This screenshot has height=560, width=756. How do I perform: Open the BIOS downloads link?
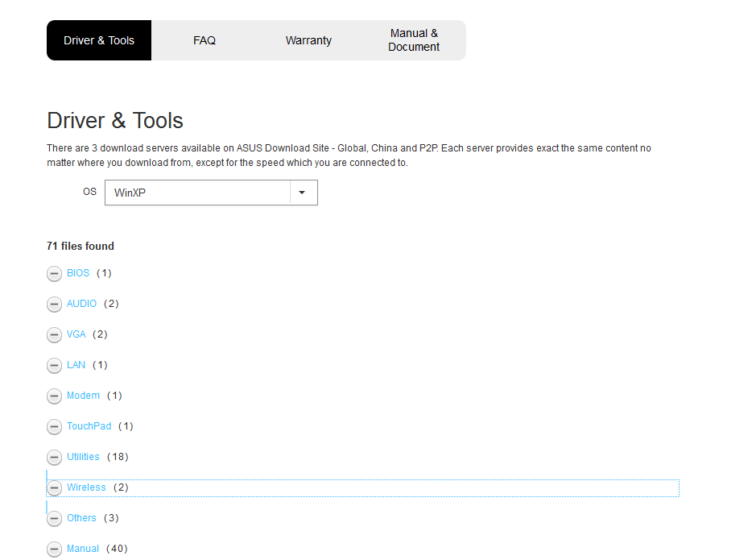(78, 273)
